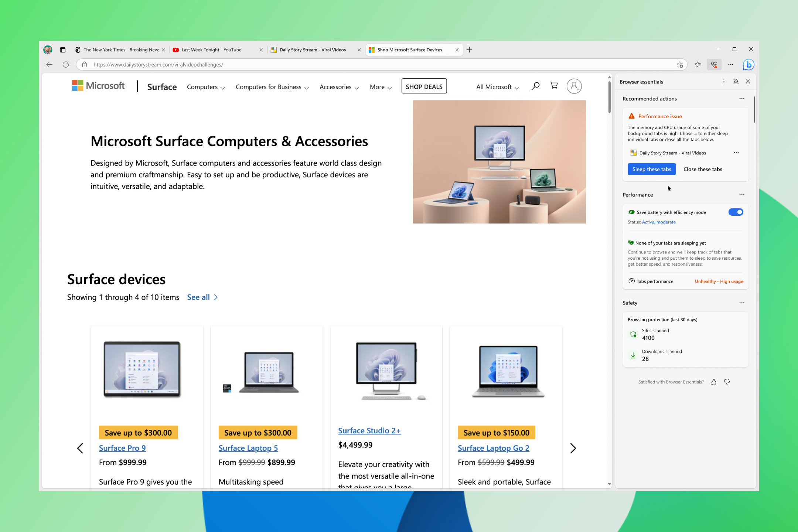Click Sleep these tabs button
The image size is (798, 532).
point(651,169)
